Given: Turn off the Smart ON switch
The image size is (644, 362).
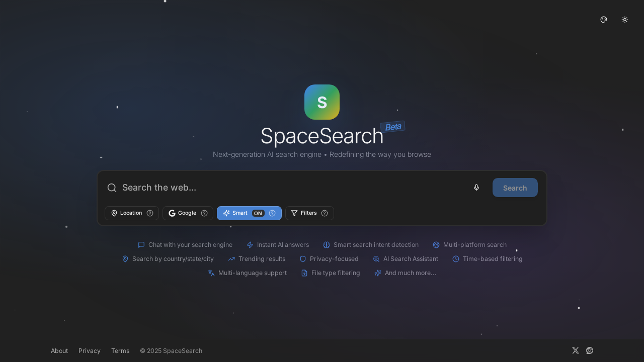Looking at the screenshot, I should (x=258, y=213).
